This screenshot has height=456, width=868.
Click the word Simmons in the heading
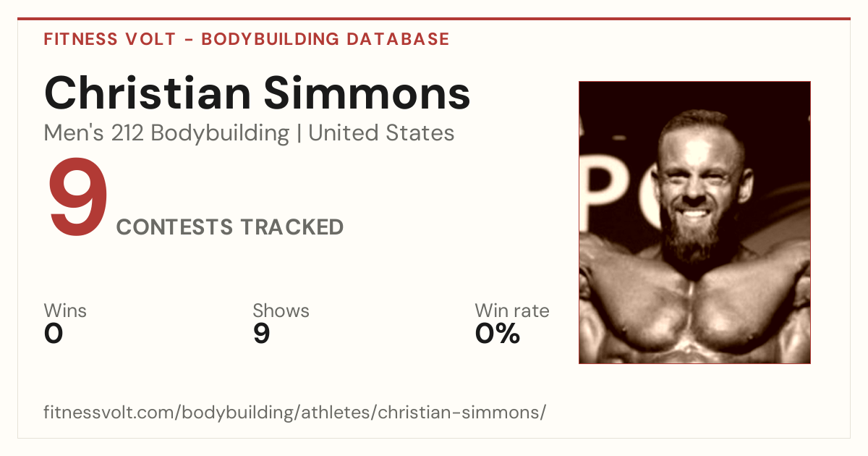[x=367, y=93]
